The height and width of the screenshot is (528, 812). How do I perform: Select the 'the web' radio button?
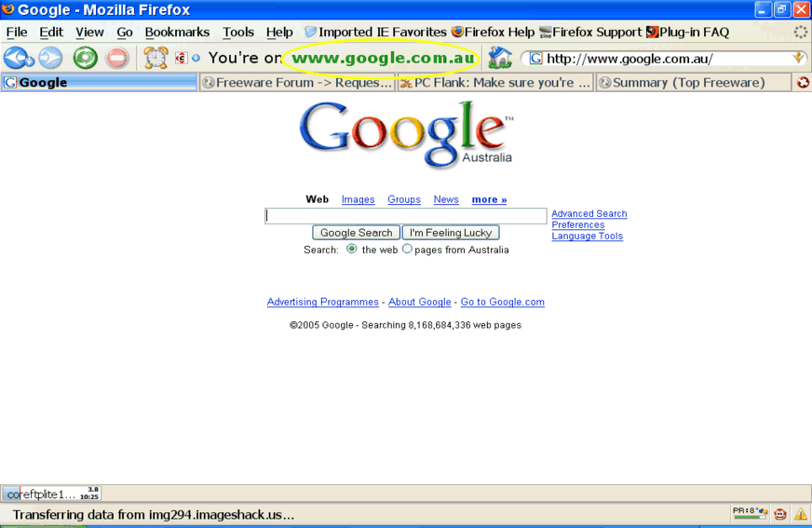(352, 249)
